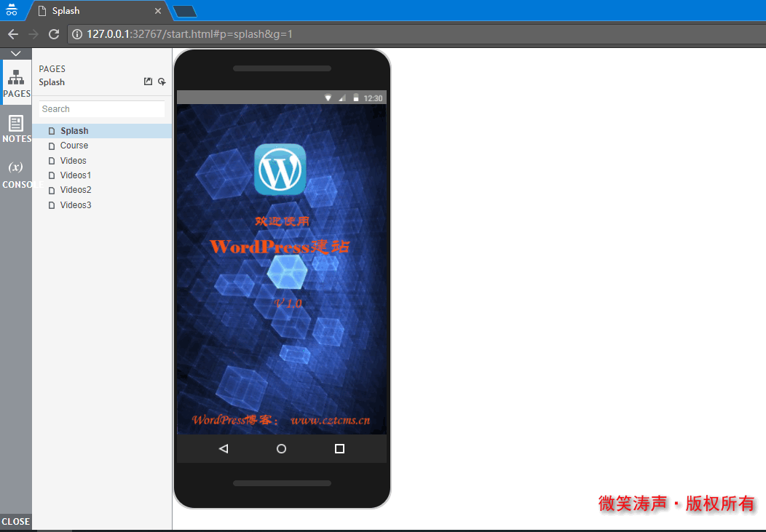Focus the Search pages input field
The width and height of the screenshot is (766, 532).
click(x=102, y=109)
